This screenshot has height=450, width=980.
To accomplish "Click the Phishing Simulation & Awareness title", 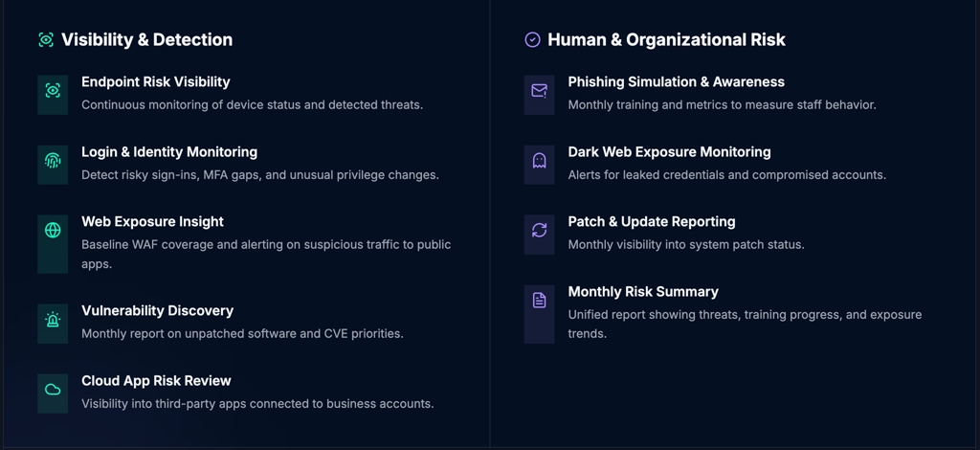I will pyautogui.click(x=676, y=82).
